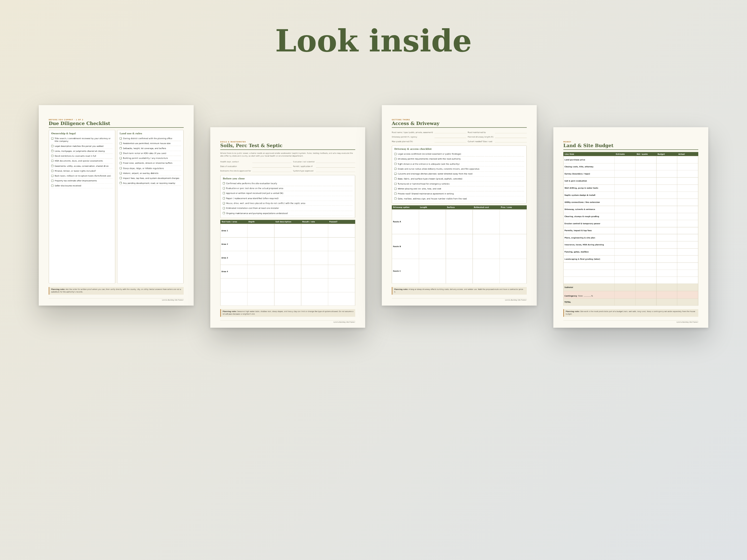This screenshot has width=747, height=560.
Task: Click the 'Contingency' rate row
Action: (631, 295)
